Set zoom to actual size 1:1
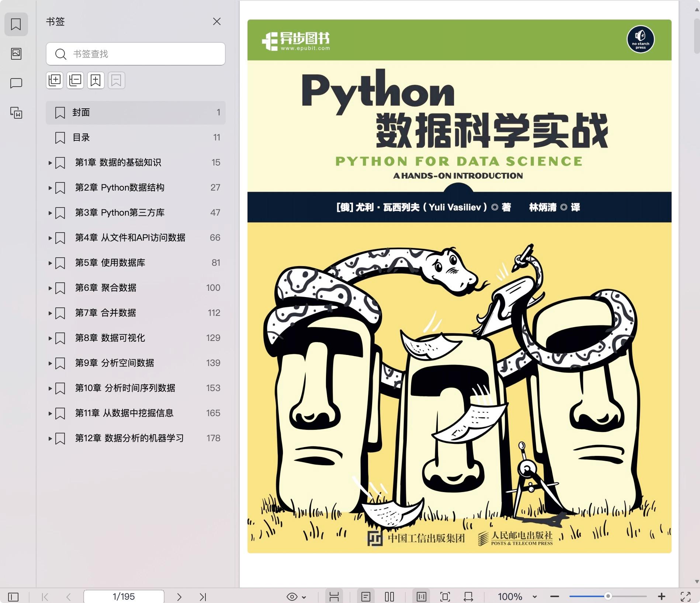This screenshot has height=603, width=700. pyautogui.click(x=421, y=596)
